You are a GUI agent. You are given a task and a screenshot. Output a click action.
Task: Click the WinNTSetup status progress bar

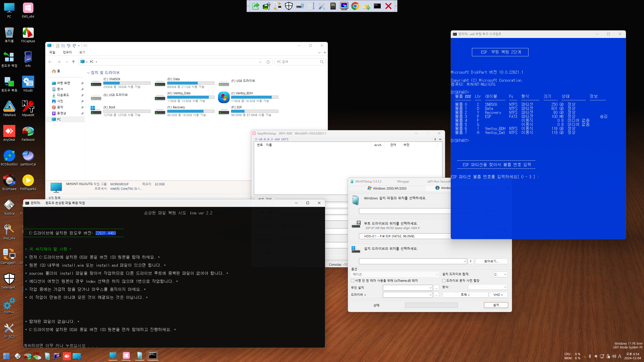click(x=431, y=305)
